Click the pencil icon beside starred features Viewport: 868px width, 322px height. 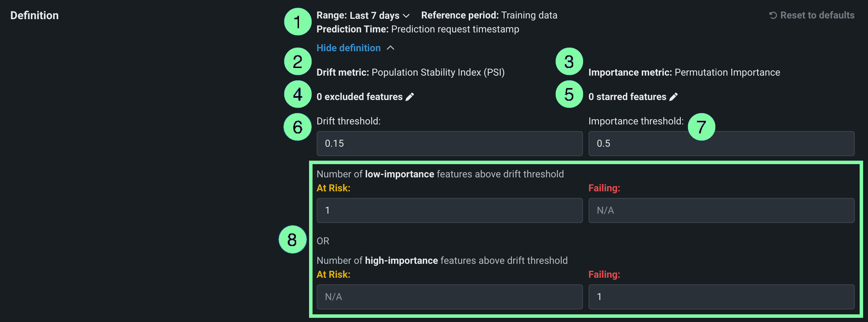coord(674,97)
